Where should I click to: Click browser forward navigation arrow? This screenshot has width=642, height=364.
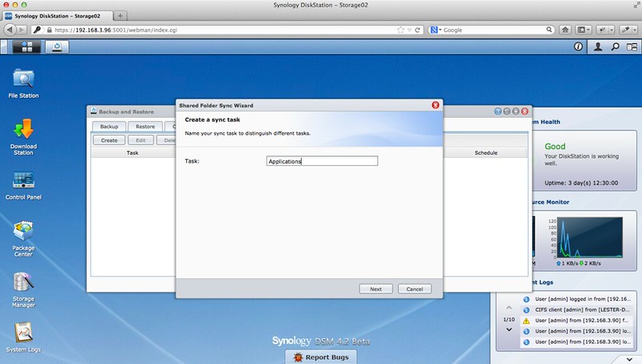coord(22,30)
